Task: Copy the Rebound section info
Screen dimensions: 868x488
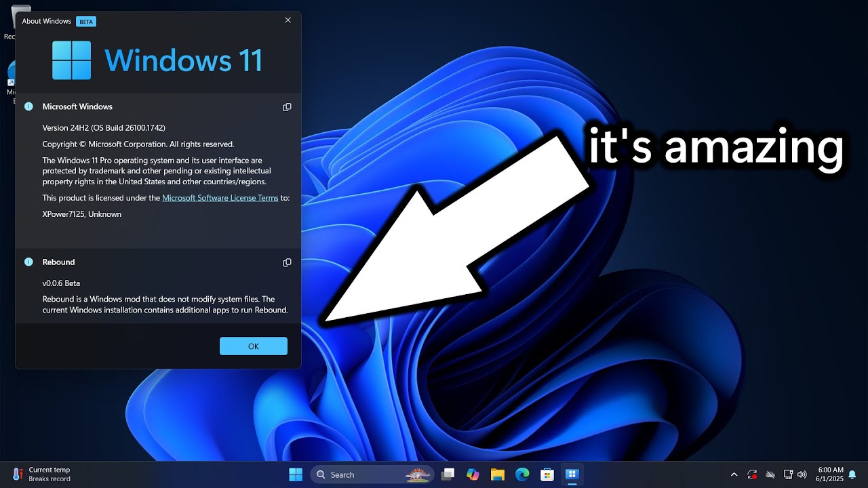Action: coord(287,262)
